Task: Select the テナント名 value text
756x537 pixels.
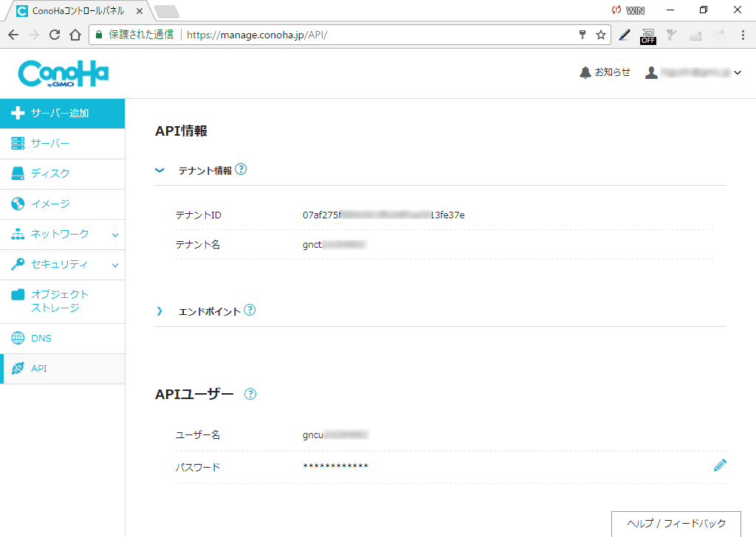Action: pyautogui.click(x=334, y=245)
